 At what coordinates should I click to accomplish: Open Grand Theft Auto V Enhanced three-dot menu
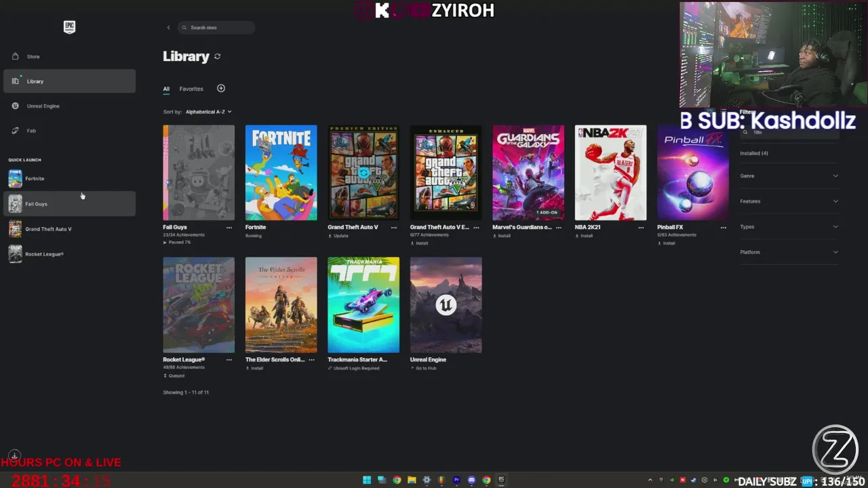476,228
